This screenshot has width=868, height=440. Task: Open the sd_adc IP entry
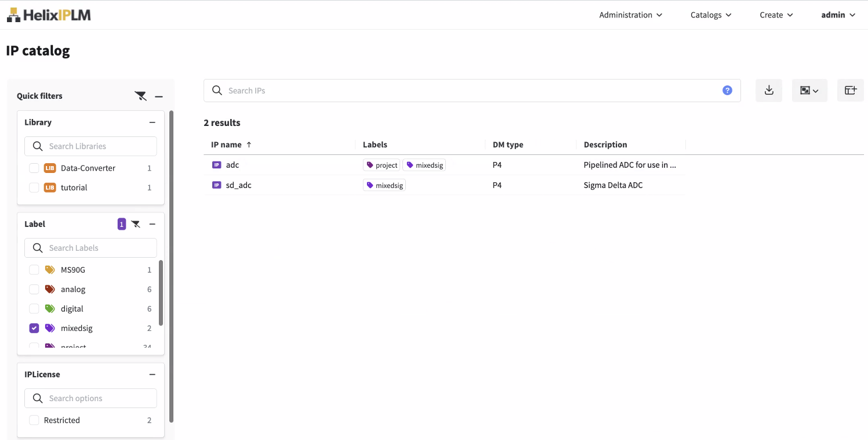tap(238, 185)
